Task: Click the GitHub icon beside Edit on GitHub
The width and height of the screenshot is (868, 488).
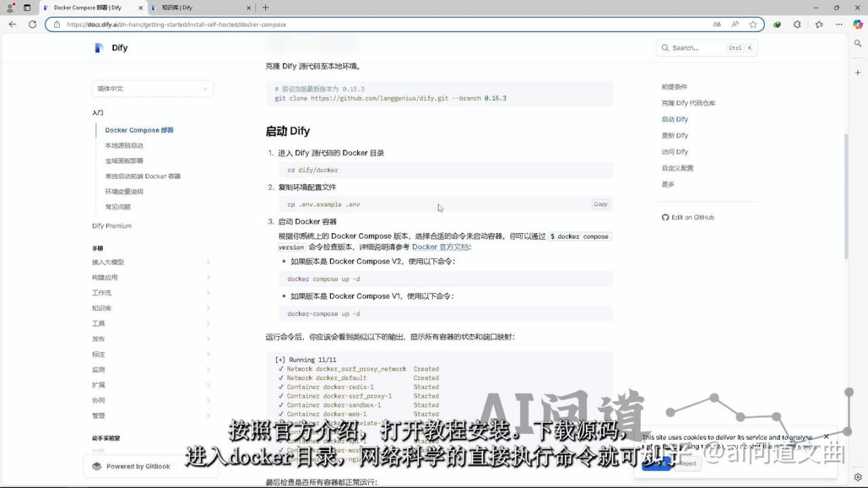Action: (x=665, y=218)
